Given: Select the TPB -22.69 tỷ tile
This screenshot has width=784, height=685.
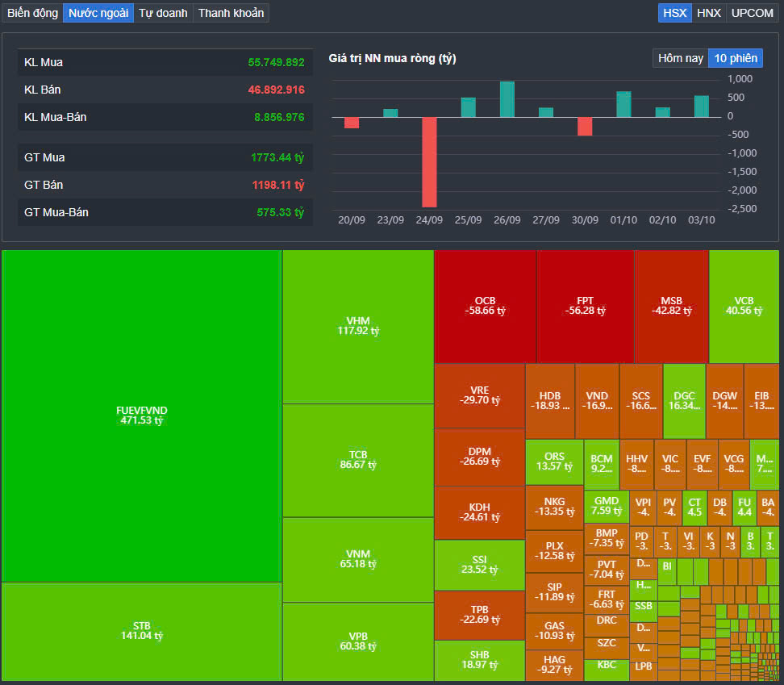Looking at the screenshot, I should point(479,615).
